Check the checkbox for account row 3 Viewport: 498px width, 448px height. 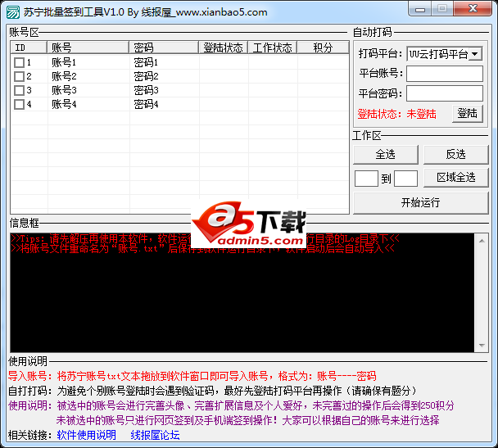pos(19,90)
